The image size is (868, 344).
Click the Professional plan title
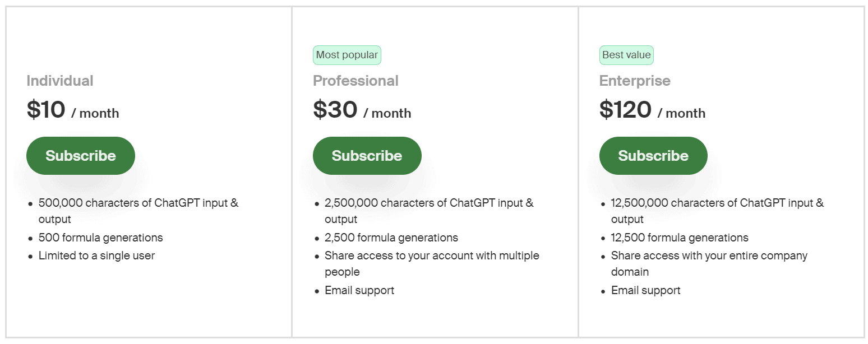355,81
